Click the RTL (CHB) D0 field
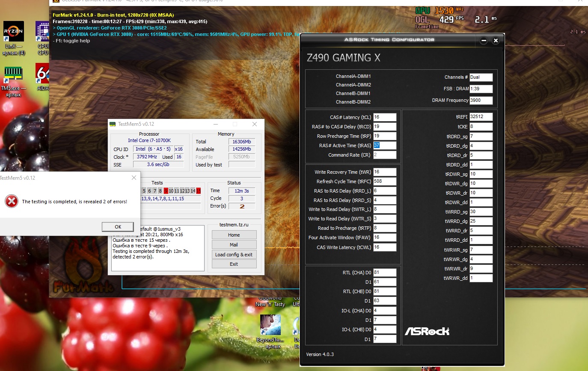 pos(385,292)
